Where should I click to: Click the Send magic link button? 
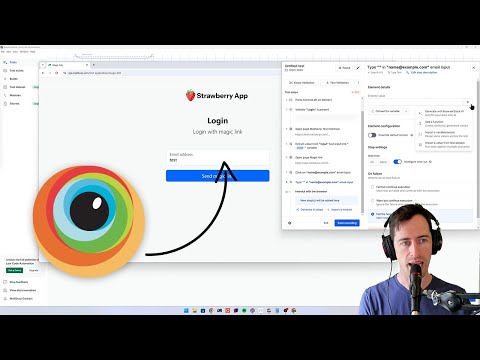[x=217, y=176]
